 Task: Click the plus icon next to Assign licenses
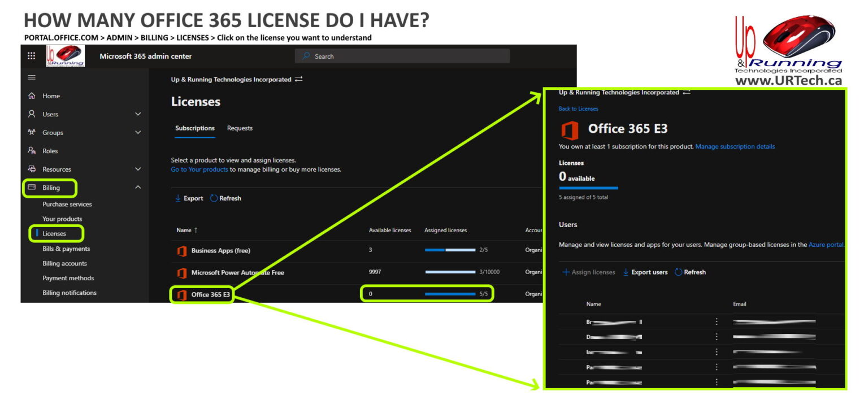566,272
